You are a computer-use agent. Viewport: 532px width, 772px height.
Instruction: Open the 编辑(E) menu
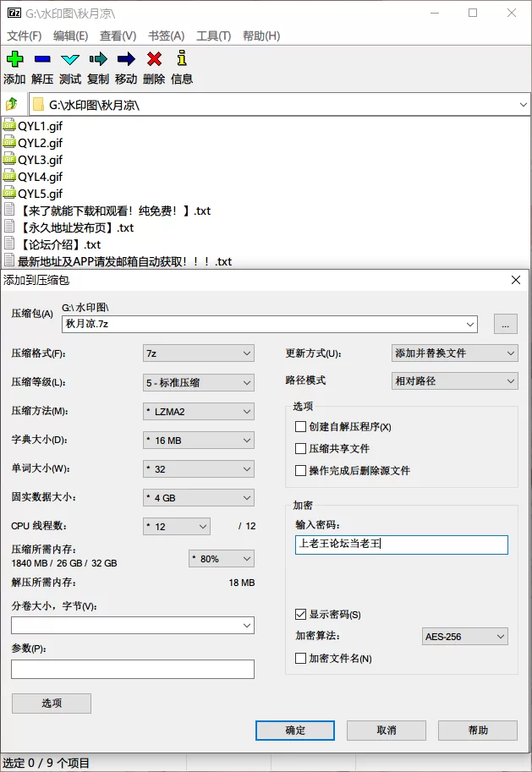pyautogui.click(x=70, y=36)
